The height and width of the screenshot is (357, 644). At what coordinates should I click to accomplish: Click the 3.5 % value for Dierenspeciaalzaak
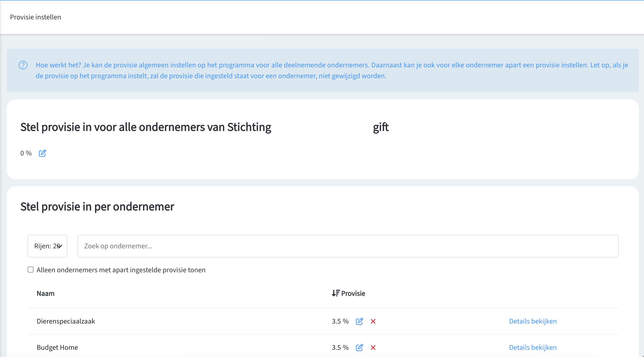[340, 321]
